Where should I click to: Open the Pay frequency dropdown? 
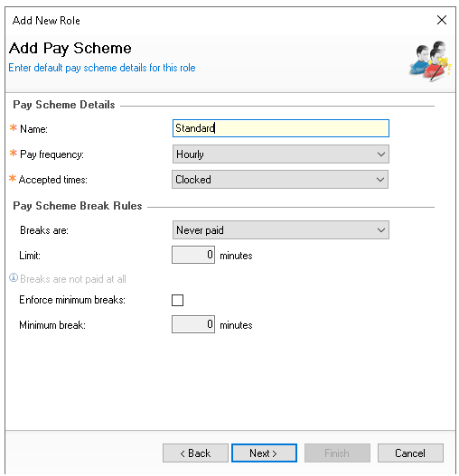pyautogui.click(x=281, y=154)
